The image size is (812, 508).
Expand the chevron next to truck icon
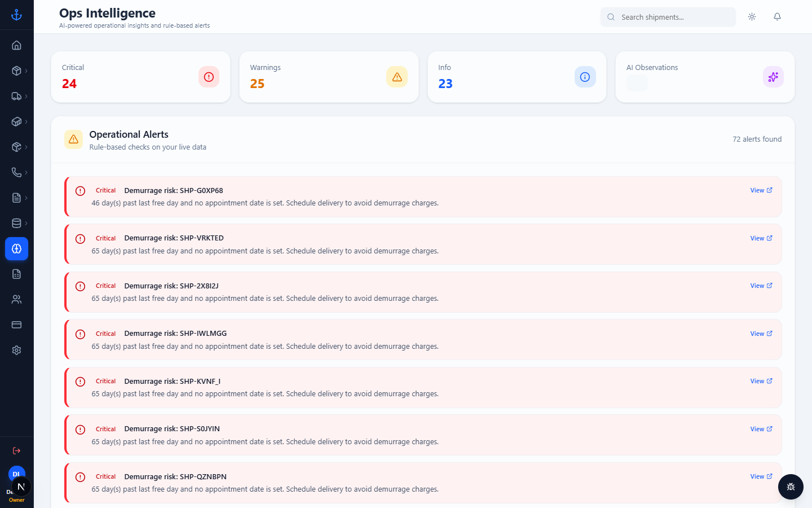coord(26,96)
